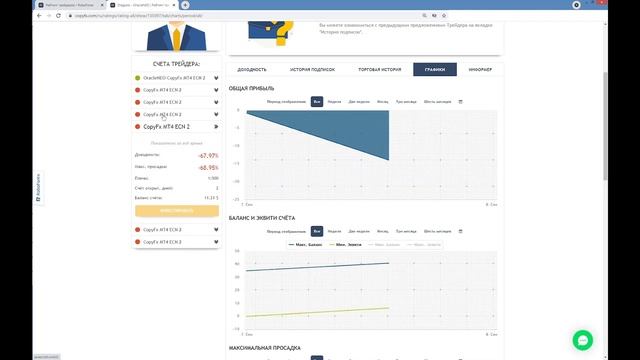The image size is (640, 360).
Task: Toggle the Мин. Эквити legend series
Action: click(x=345, y=245)
